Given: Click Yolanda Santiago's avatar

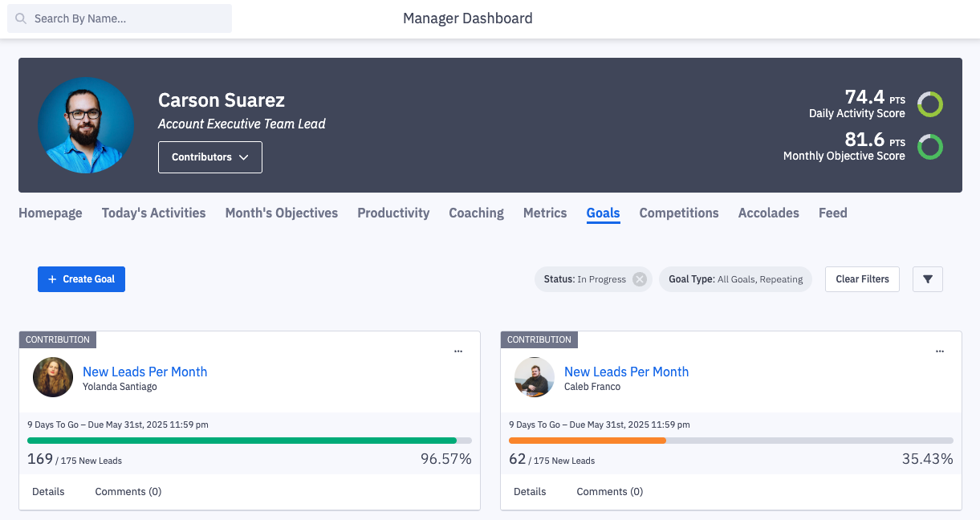Looking at the screenshot, I should (53, 377).
